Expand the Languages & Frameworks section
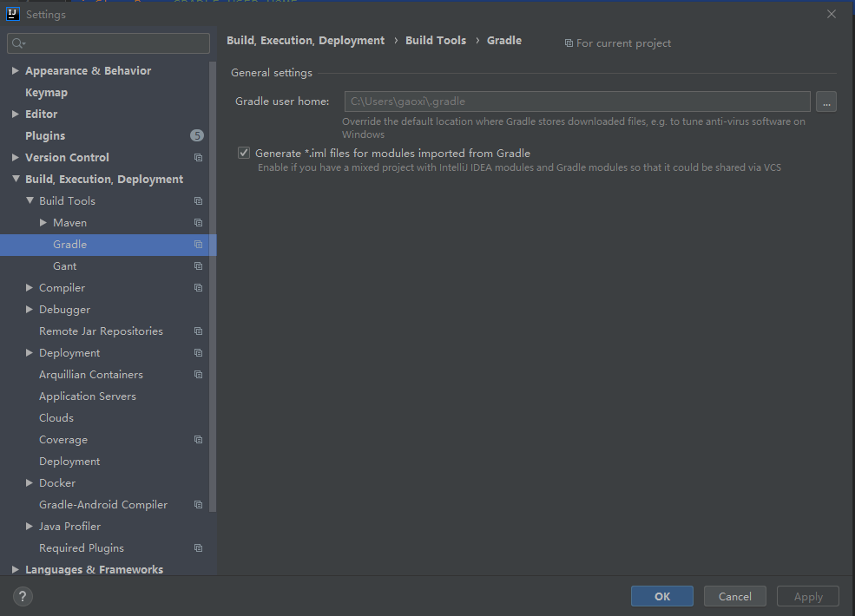Image resolution: width=855 pixels, height=616 pixels. 16,570
